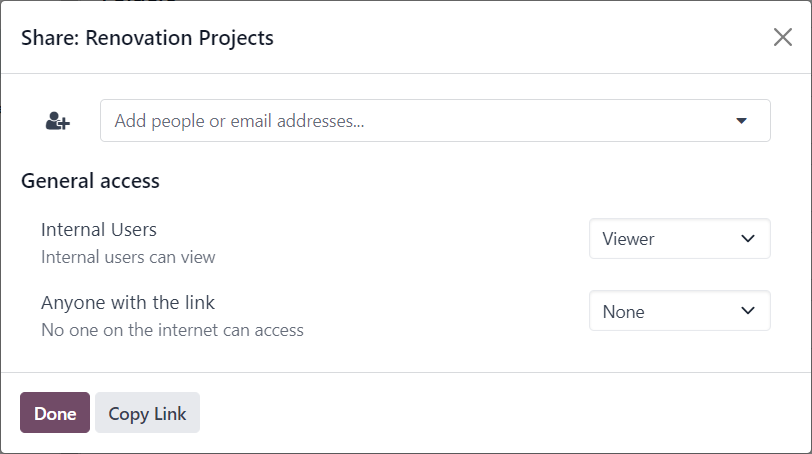Click the Viewer value text in select

(x=628, y=239)
